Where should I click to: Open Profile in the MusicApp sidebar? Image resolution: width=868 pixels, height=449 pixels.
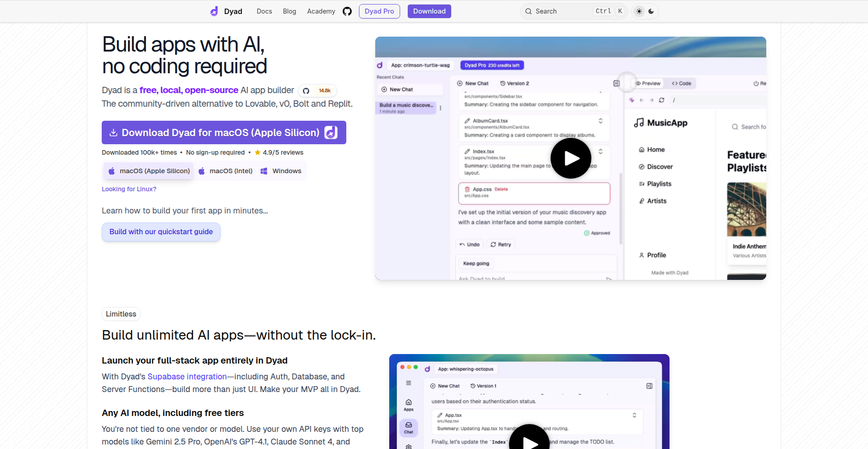[652, 255]
